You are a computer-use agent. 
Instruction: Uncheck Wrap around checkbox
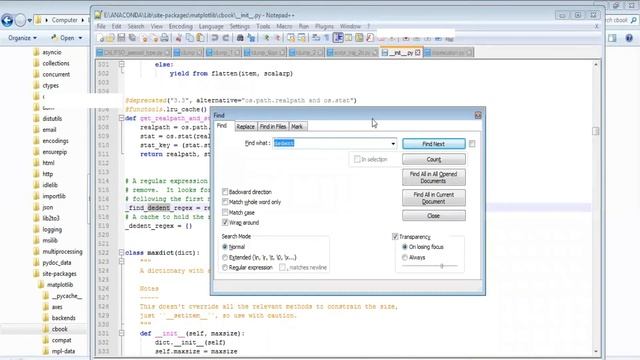click(x=225, y=222)
